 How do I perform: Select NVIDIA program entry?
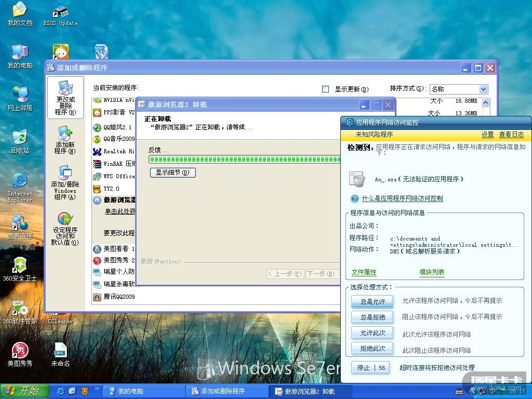[x=114, y=100]
